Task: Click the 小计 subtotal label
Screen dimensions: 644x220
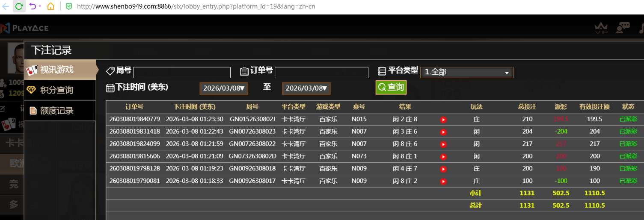Action: click(x=476, y=193)
